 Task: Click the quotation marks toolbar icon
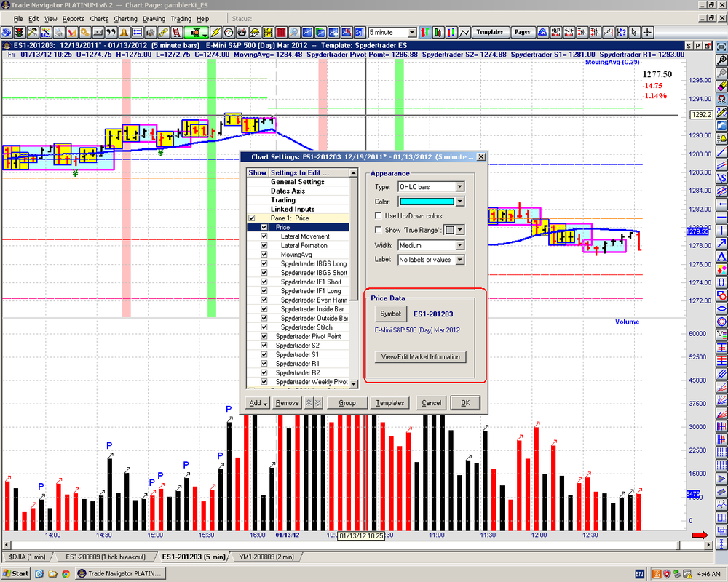(111, 33)
